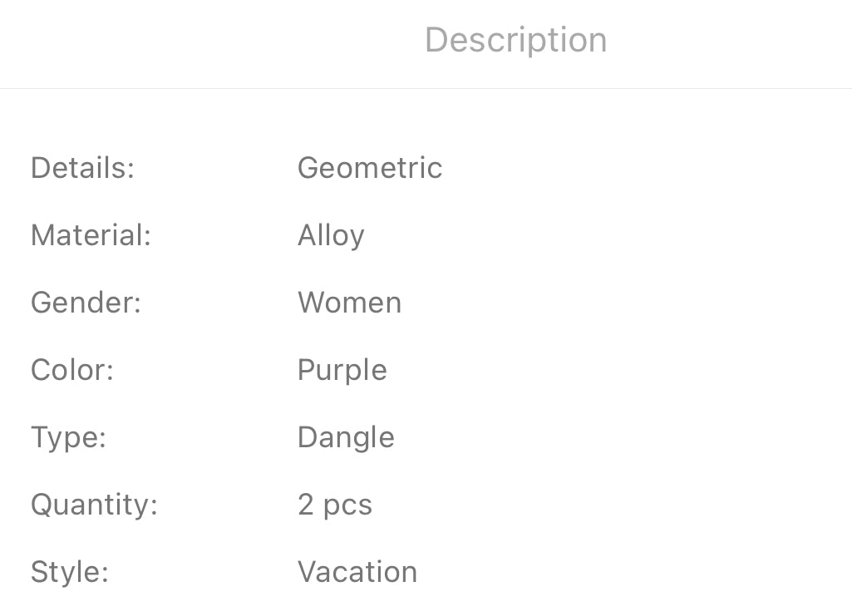The height and width of the screenshot is (616, 852).
Task: Tap the Color label
Action: point(72,369)
